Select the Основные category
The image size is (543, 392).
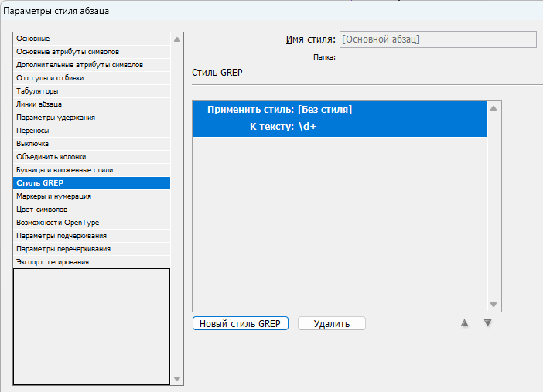tap(33, 39)
